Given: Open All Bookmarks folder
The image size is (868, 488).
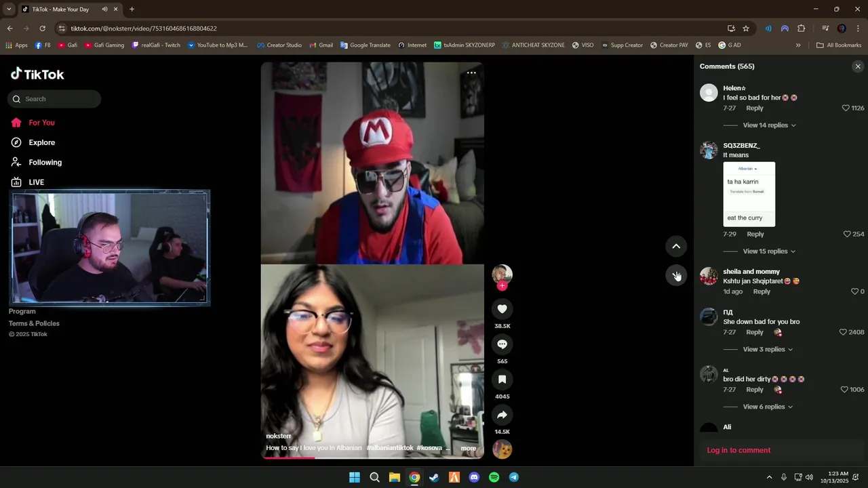Looking at the screenshot, I should click(839, 45).
